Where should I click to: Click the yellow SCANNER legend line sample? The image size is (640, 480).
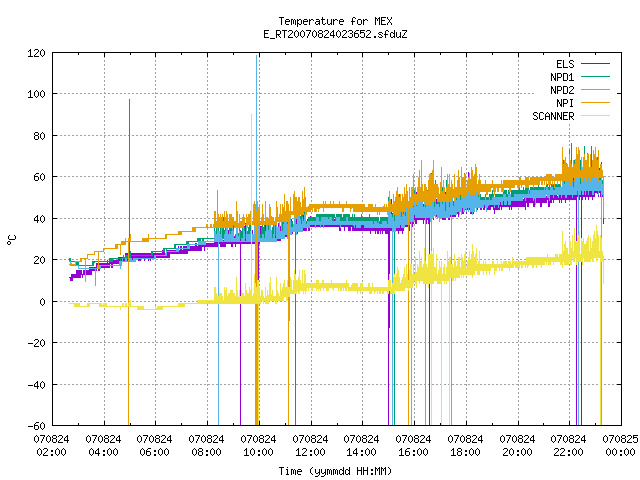[x=595, y=116]
